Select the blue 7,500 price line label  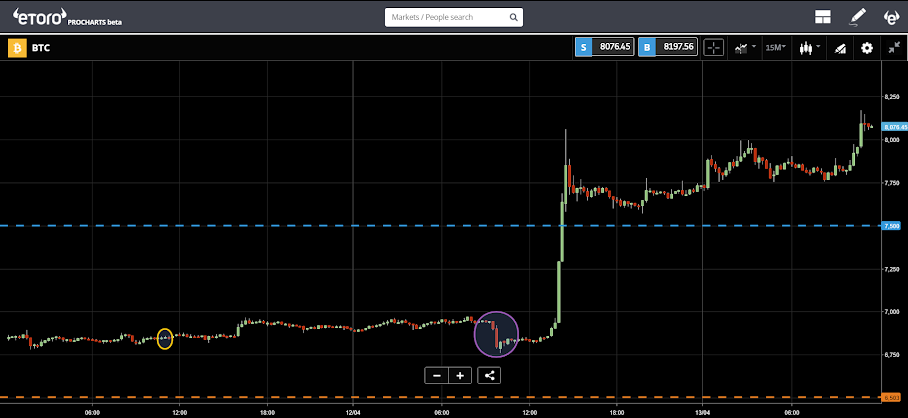pyautogui.click(x=891, y=226)
